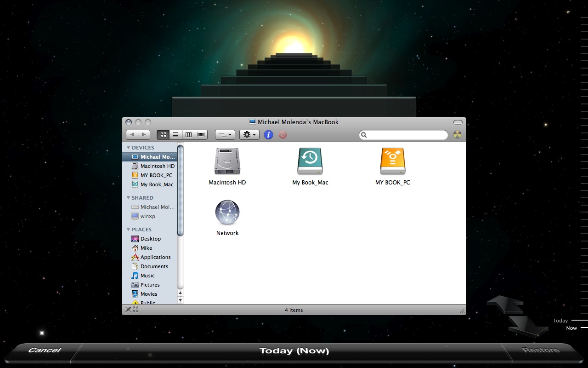Click the blue Get Info icon

[269, 135]
